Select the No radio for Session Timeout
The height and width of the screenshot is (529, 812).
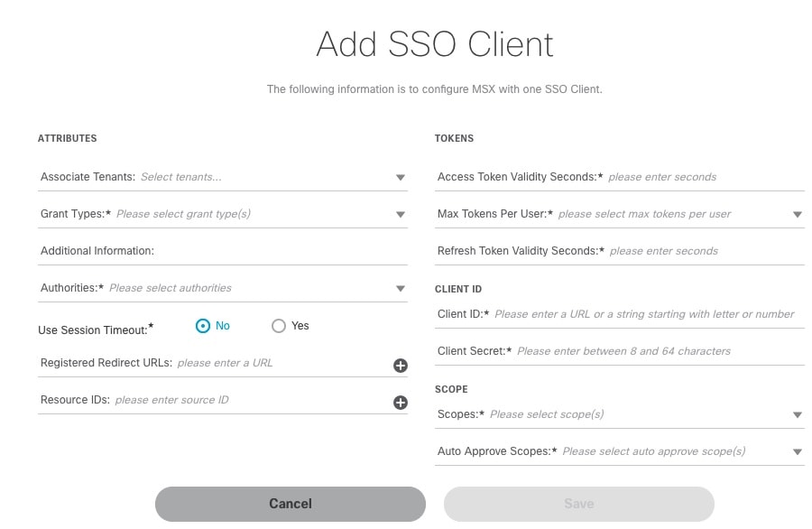point(203,326)
